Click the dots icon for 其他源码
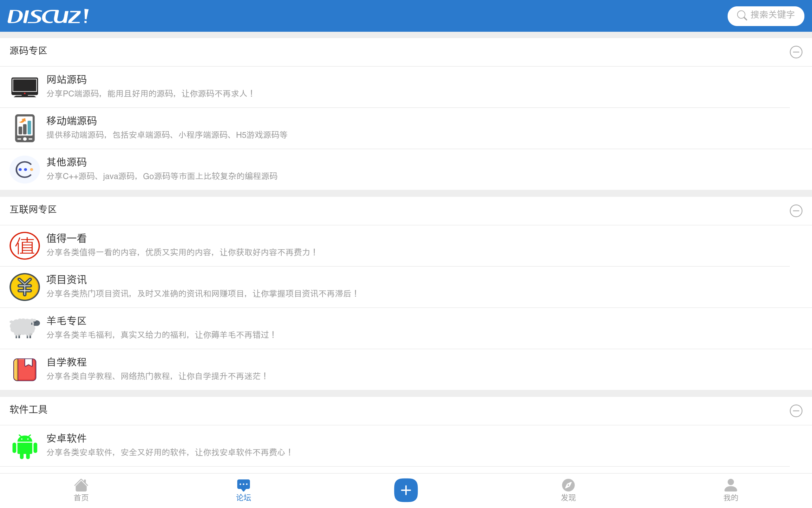The image size is (812, 508). (24, 169)
